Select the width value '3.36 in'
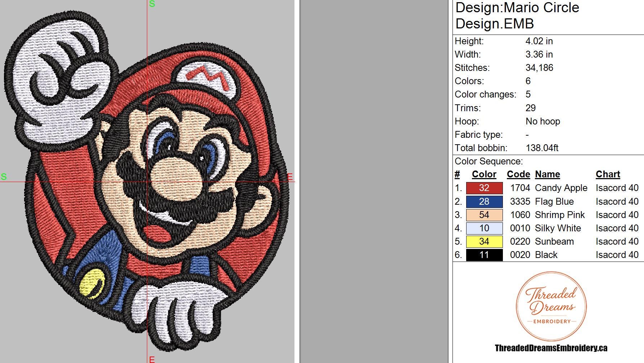This screenshot has width=644, height=363. click(539, 54)
